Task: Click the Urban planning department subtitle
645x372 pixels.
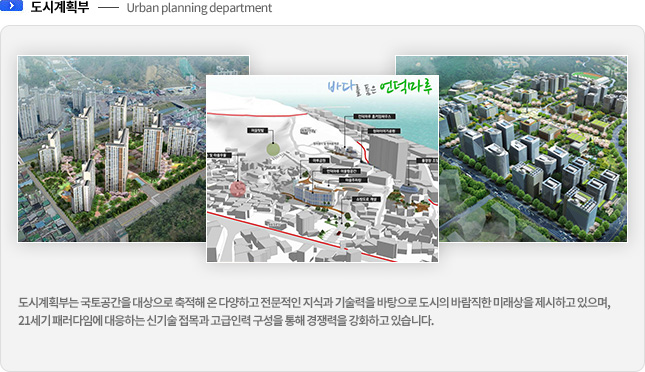Action: (199, 8)
